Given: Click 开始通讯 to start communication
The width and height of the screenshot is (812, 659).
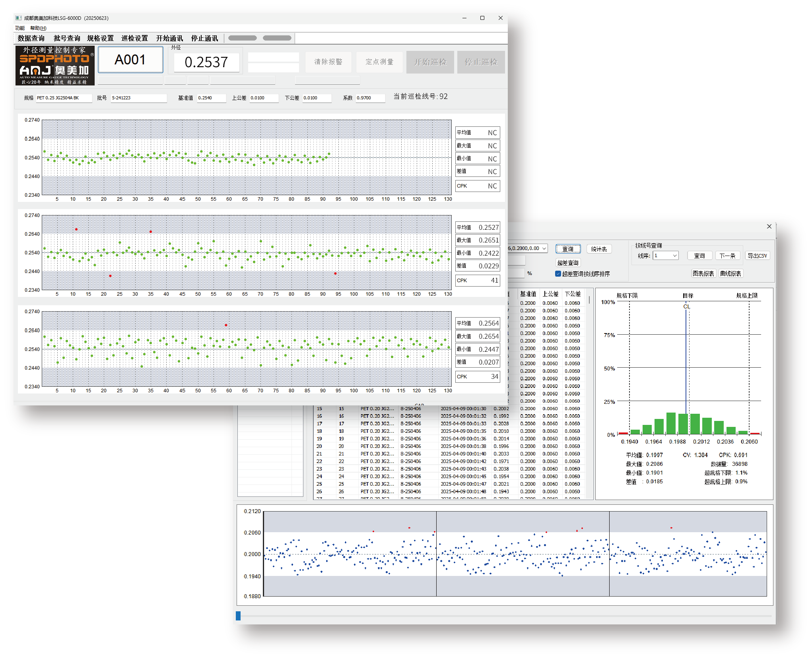Looking at the screenshot, I should pyautogui.click(x=169, y=38).
